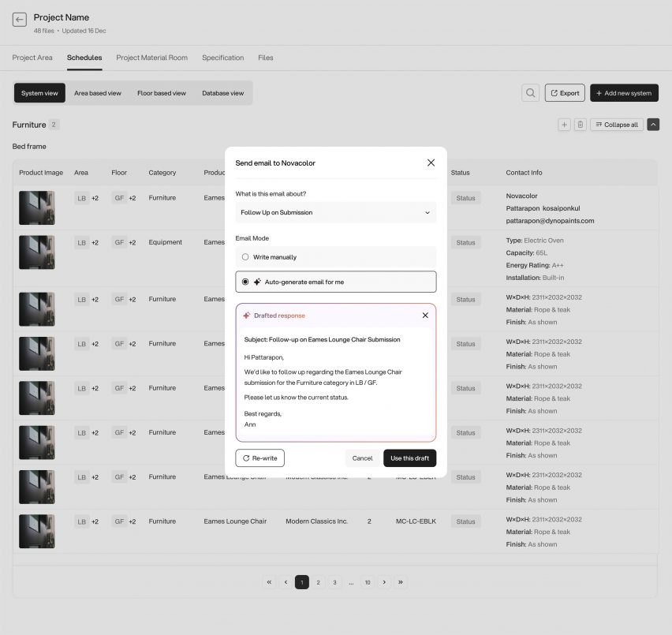Open the Database view
This screenshot has width=672, height=635.
pyautogui.click(x=223, y=92)
